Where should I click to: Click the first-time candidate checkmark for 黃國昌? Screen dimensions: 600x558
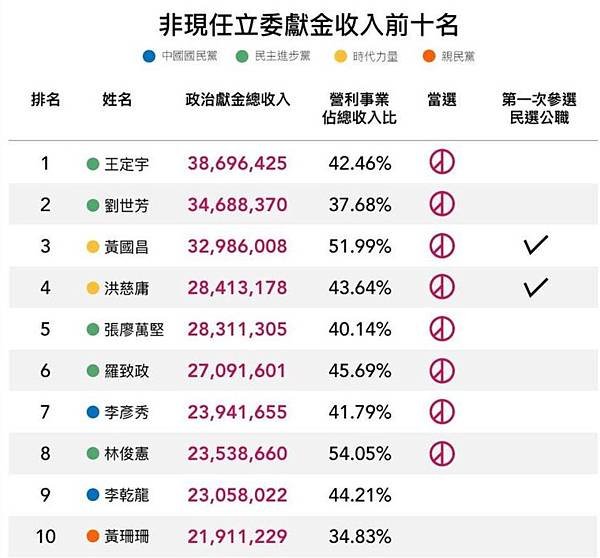(x=536, y=245)
